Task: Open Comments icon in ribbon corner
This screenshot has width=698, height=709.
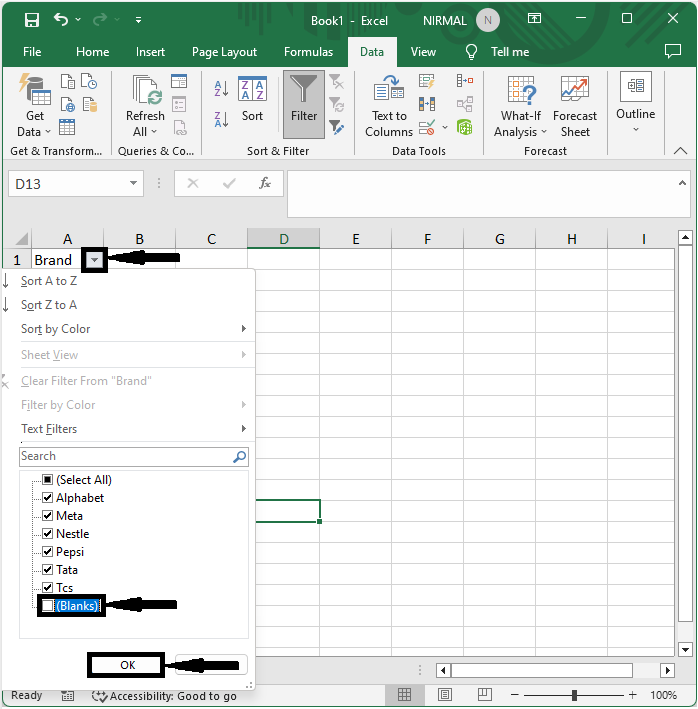Action: (673, 51)
